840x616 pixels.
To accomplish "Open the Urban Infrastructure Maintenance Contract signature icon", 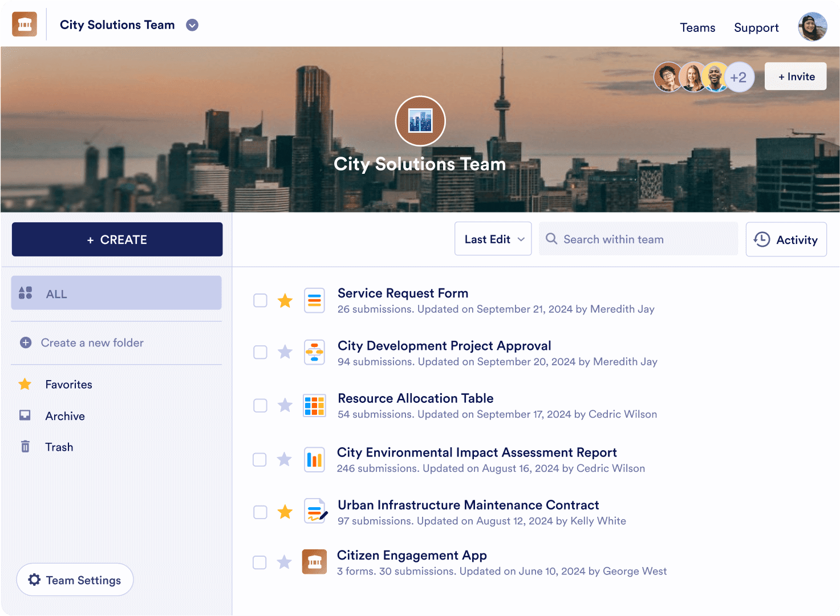I will pos(314,511).
